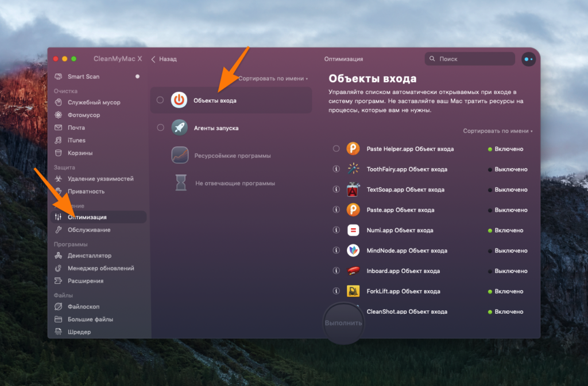Click the Inboard.app blimp icon
588x386 pixels.
coord(353,270)
